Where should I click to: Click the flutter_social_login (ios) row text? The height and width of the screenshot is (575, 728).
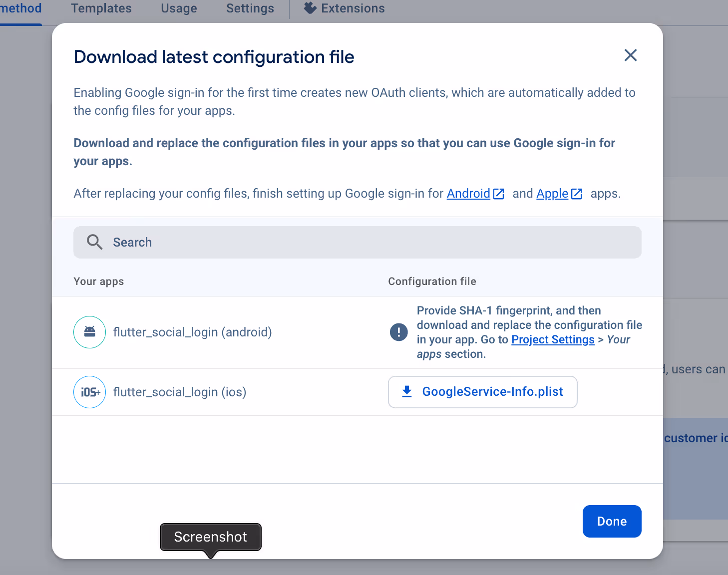pos(180,392)
